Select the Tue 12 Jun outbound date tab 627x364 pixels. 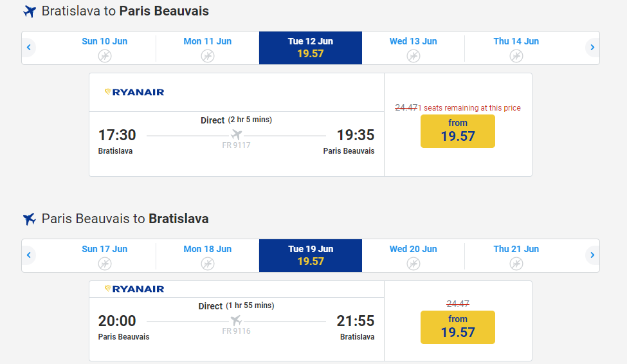point(311,48)
